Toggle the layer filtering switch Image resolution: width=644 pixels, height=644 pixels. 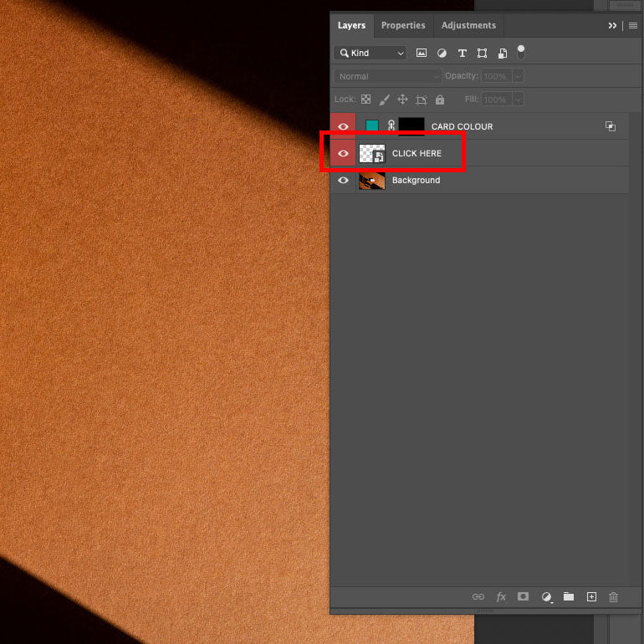pos(521,52)
